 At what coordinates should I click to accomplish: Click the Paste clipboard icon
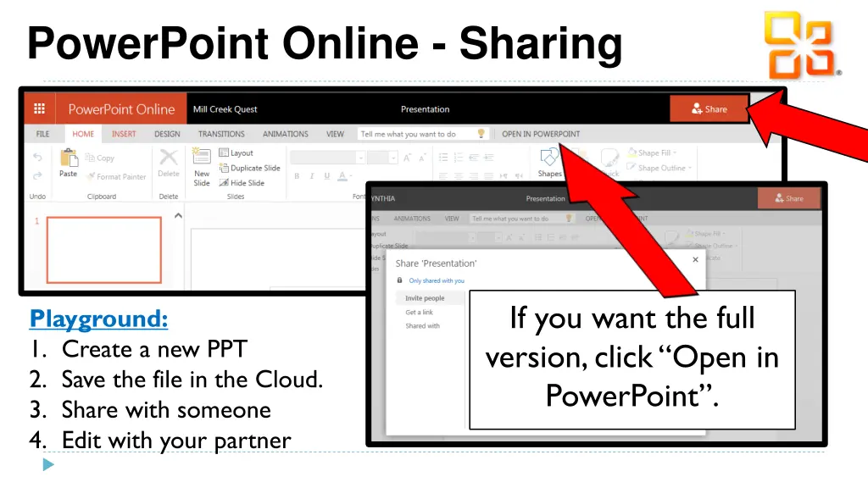[69, 158]
